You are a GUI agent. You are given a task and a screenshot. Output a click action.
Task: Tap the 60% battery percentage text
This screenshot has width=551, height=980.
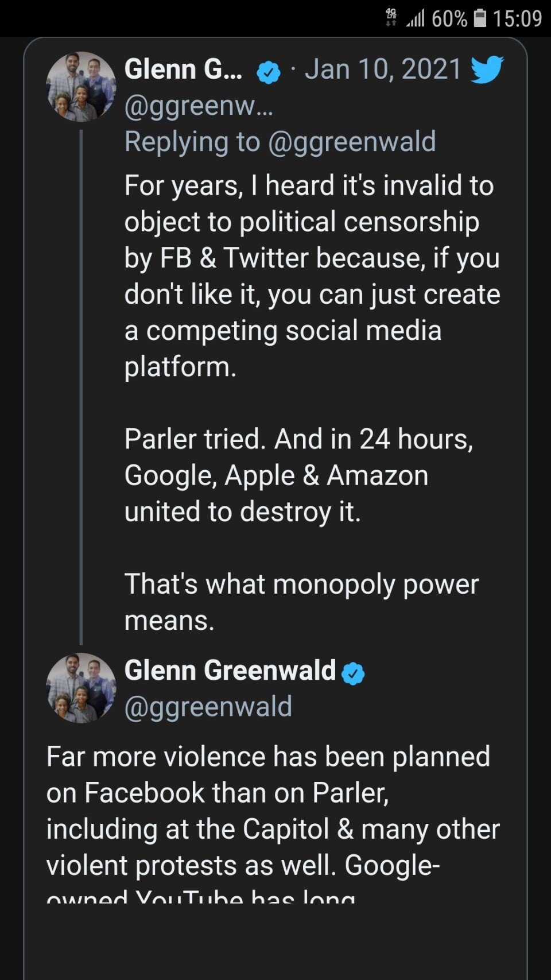[449, 19]
